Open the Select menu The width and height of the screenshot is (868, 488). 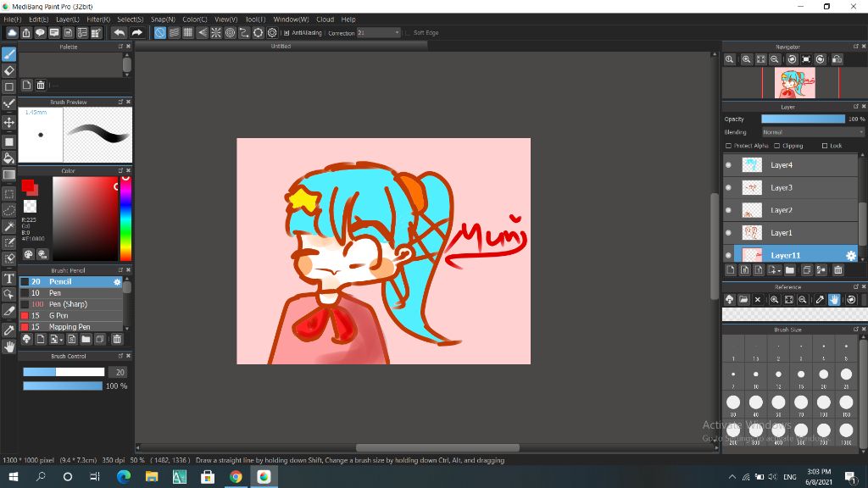[x=130, y=19]
